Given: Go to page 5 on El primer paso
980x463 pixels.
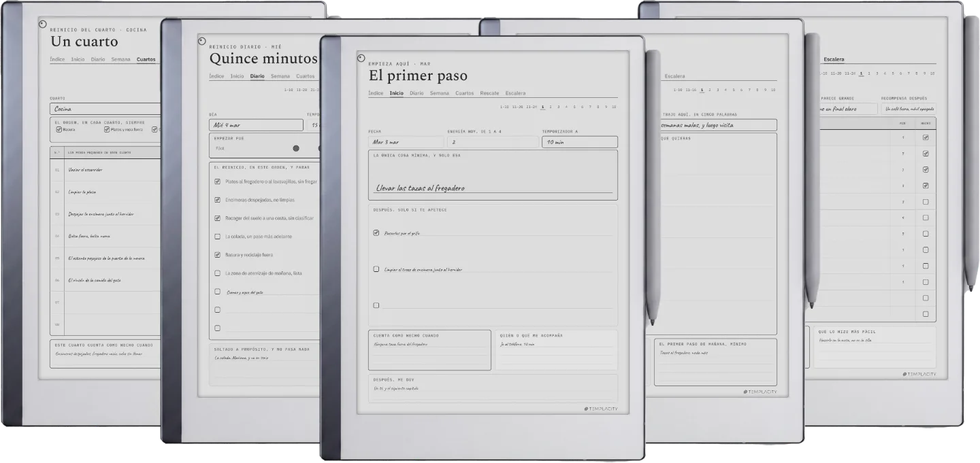Looking at the screenshot, I should [x=574, y=107].
